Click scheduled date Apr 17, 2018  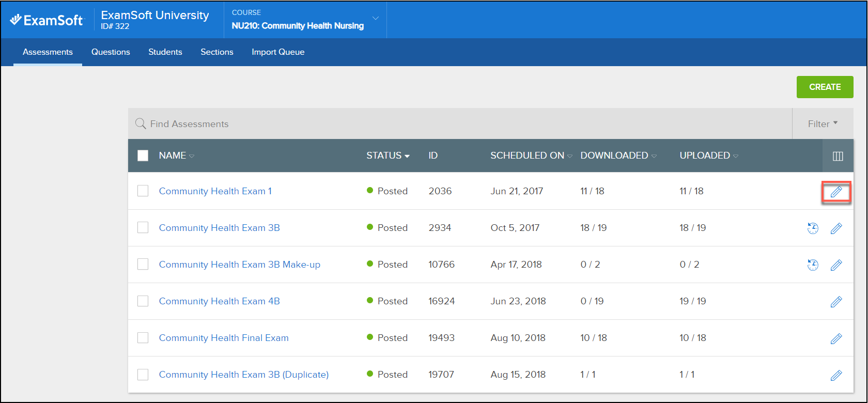516,265
